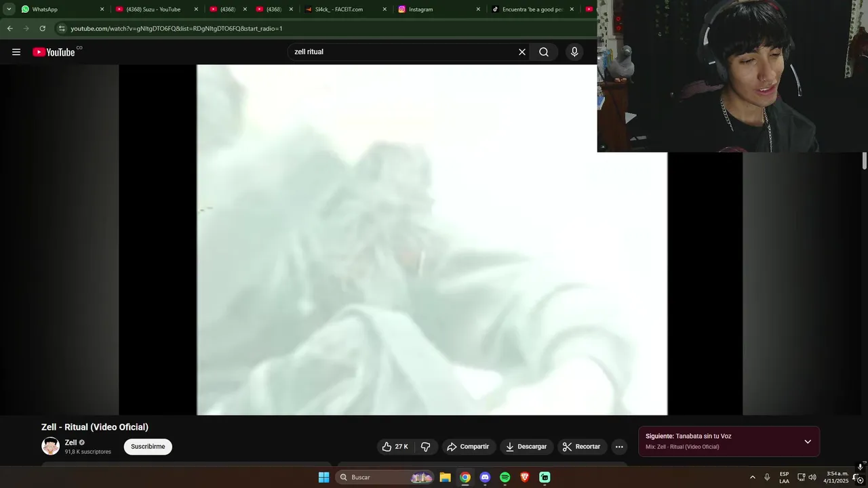Click the video title 'Zell - Ritual (Video Oficial)'

[95, 427]
